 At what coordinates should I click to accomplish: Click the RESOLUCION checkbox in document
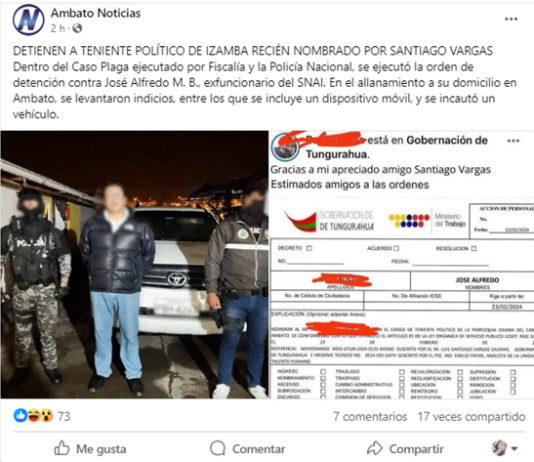tap(474, 249)
